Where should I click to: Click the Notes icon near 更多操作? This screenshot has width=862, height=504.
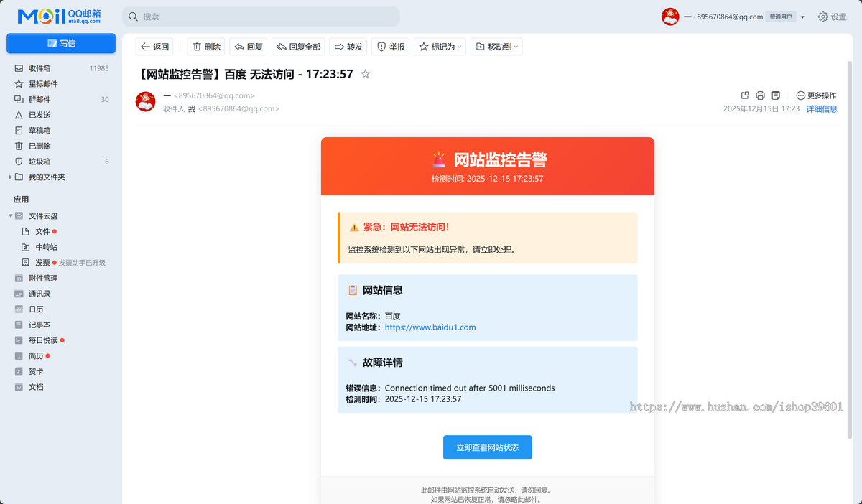(x=777, y=95)
